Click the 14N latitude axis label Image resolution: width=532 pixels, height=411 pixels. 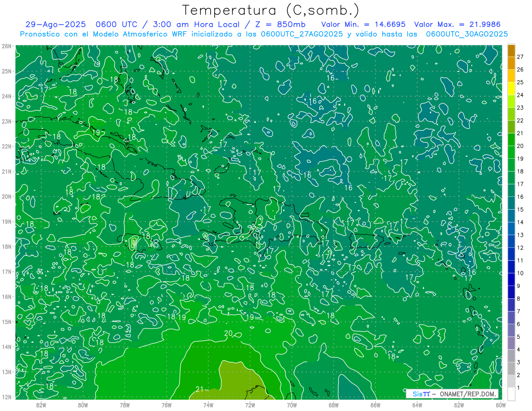pyautogui.click(x=6, y=347)
